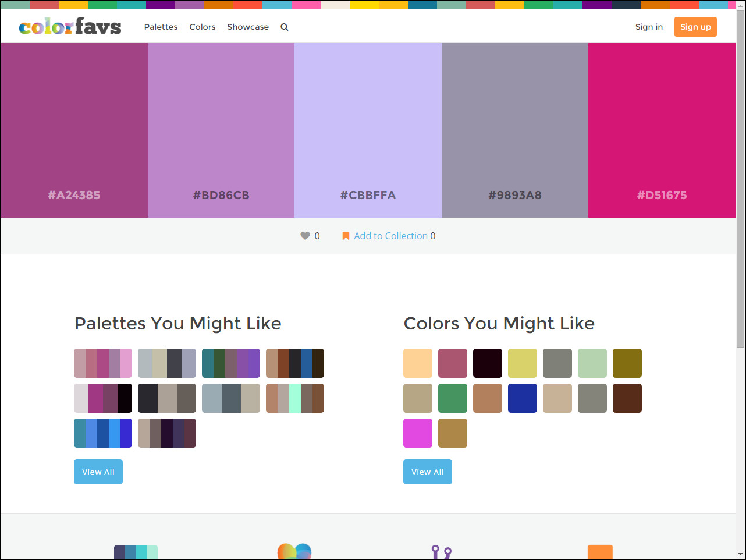This screenshot has width=746, height=560.
Task: Click the Sign in link
Action: tap(649, 27)
